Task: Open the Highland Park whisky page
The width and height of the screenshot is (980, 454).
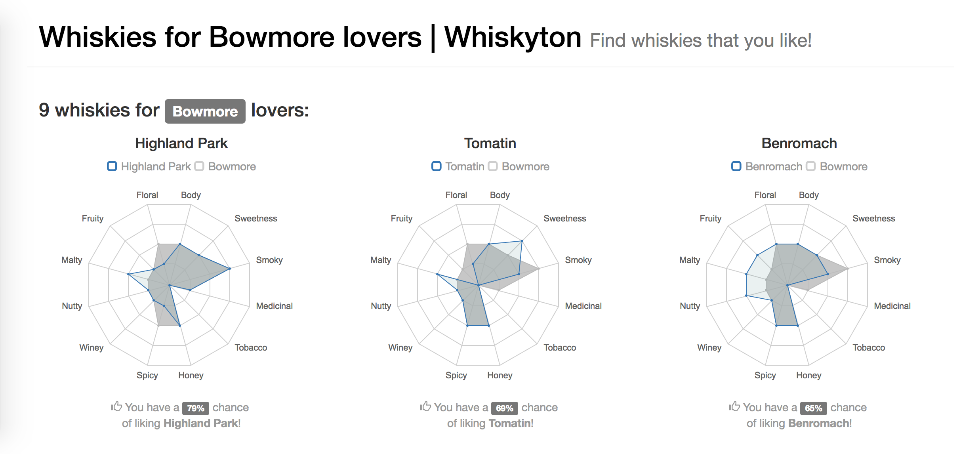Action: point(181,143)
